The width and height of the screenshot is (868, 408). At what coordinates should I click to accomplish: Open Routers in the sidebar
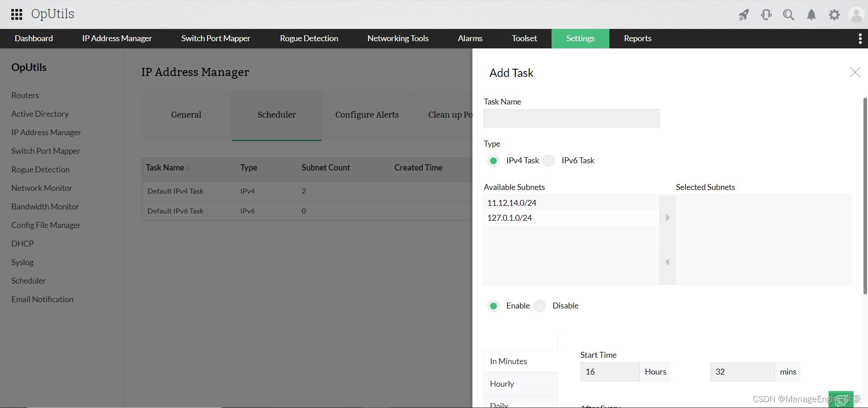click(x=25, y=95)
